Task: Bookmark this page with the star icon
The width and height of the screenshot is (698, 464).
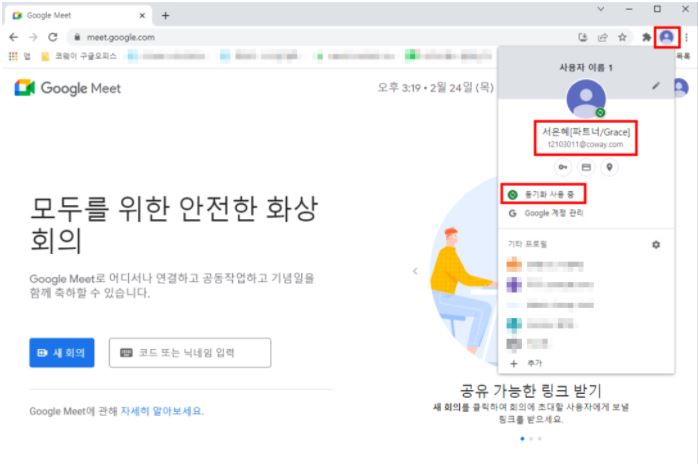Action: pos(622,37)
